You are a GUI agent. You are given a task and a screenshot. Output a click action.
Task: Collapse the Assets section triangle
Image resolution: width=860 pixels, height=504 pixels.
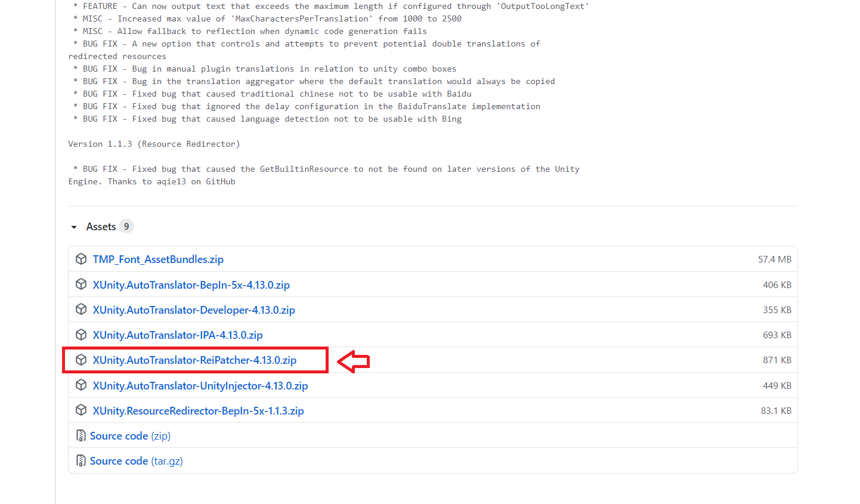tap(74, 227)
